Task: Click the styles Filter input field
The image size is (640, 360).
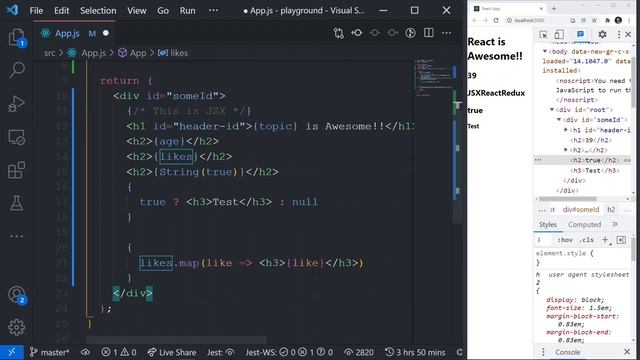Action: 545,240
